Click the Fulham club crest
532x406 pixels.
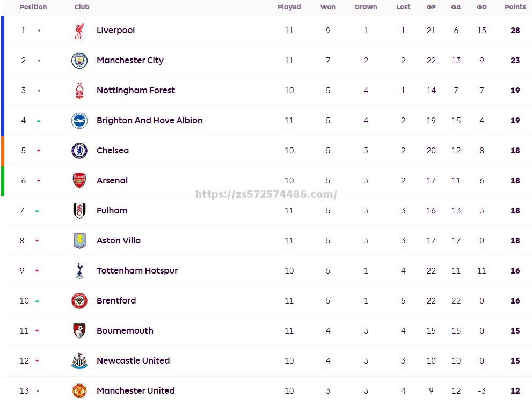[x=79, y=210]
